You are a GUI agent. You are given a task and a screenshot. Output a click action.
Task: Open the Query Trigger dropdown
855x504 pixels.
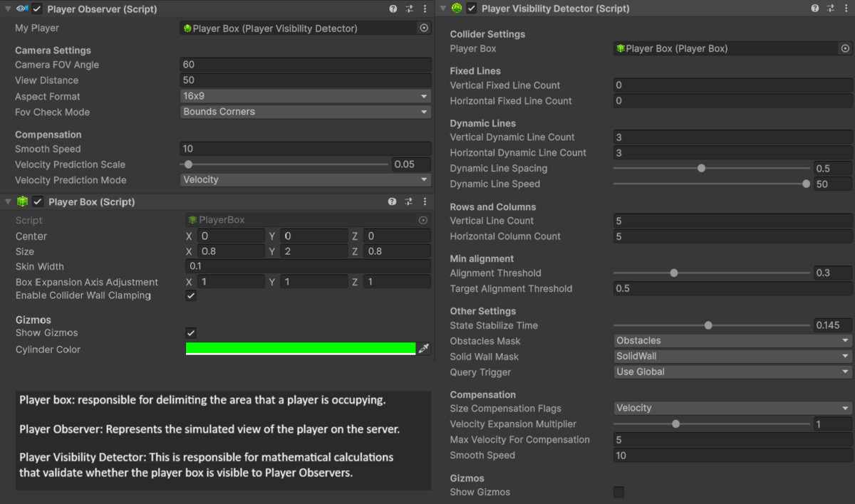732,372
